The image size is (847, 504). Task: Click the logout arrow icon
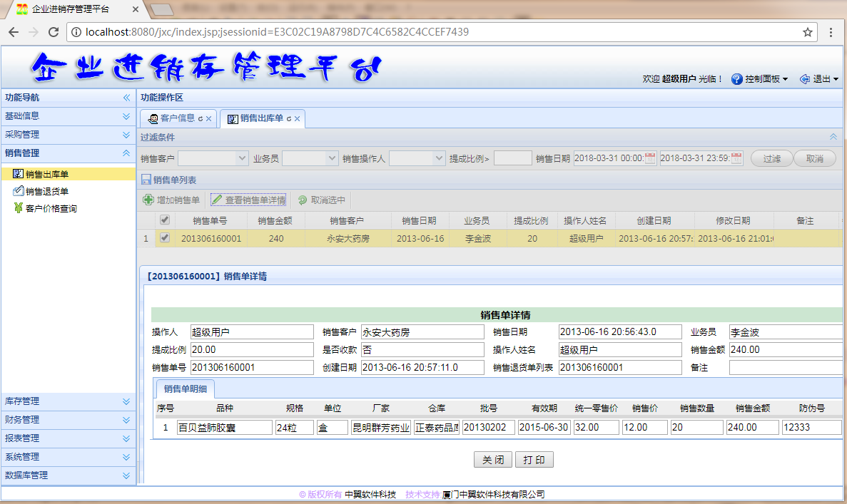click(805, 79)
